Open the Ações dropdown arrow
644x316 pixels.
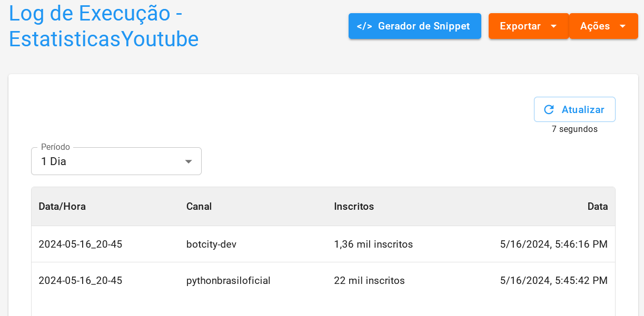pos(622,26)
